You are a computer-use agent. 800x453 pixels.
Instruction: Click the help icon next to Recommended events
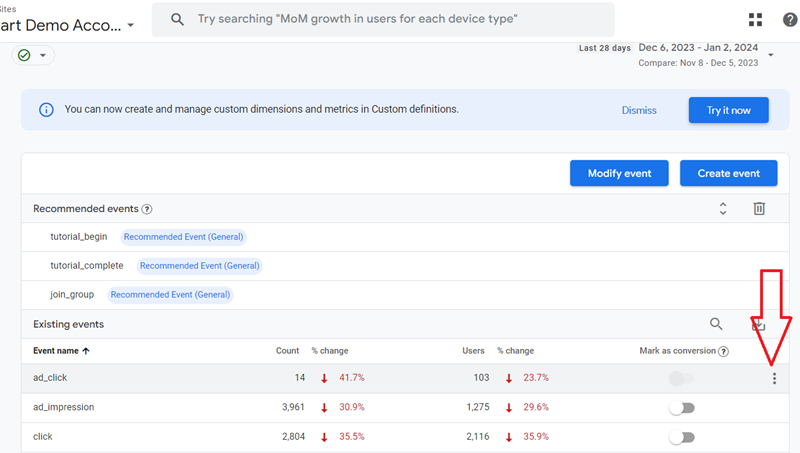[146, 209]
